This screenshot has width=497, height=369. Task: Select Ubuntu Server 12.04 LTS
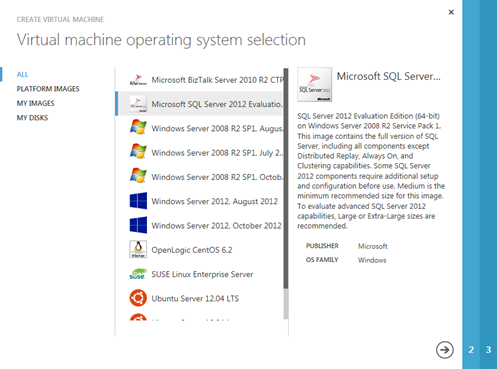click(x=200, y=298)
